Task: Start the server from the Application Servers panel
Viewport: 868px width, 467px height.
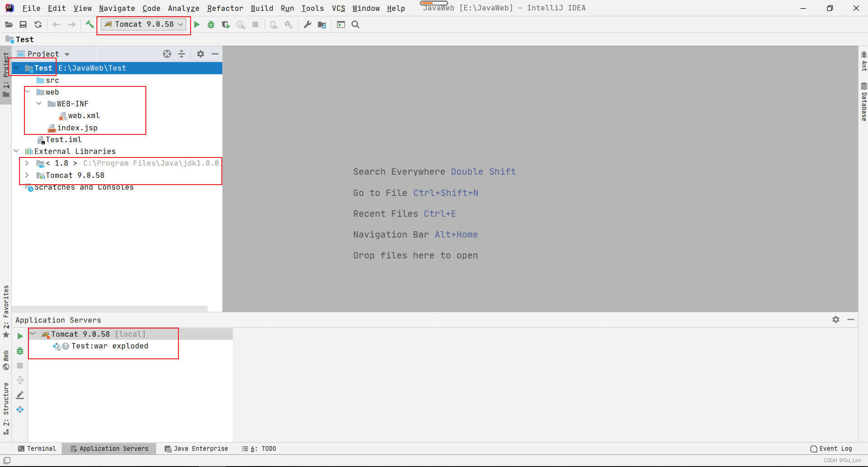Action: (x=20, y=336)
